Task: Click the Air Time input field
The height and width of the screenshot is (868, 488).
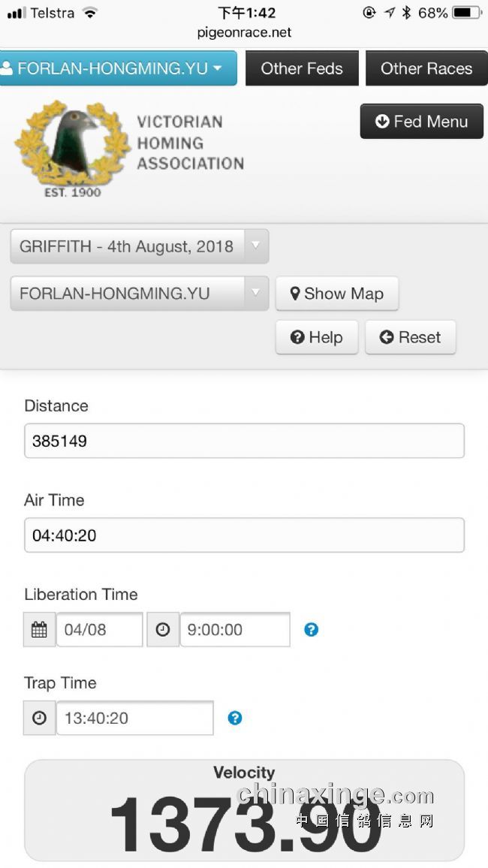Action: coord(244,535)
